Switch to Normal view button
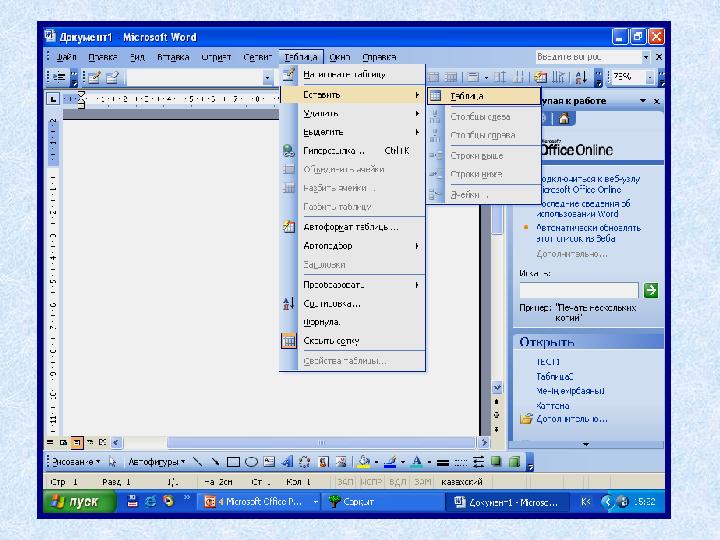720x540 pixels. point(50,442)
